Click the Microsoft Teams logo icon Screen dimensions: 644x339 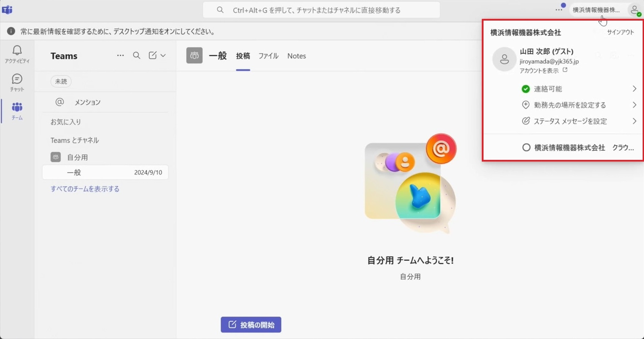tap(7, 10)
